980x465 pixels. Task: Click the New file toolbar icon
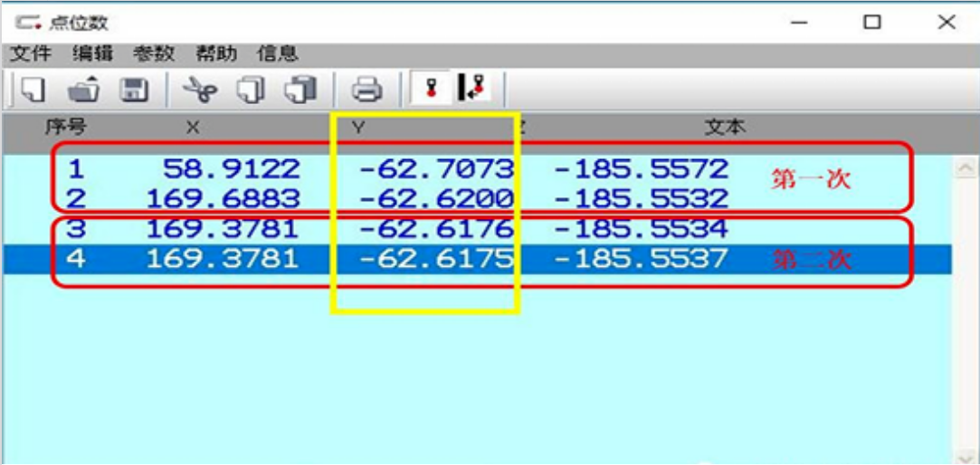click(33, 90)
